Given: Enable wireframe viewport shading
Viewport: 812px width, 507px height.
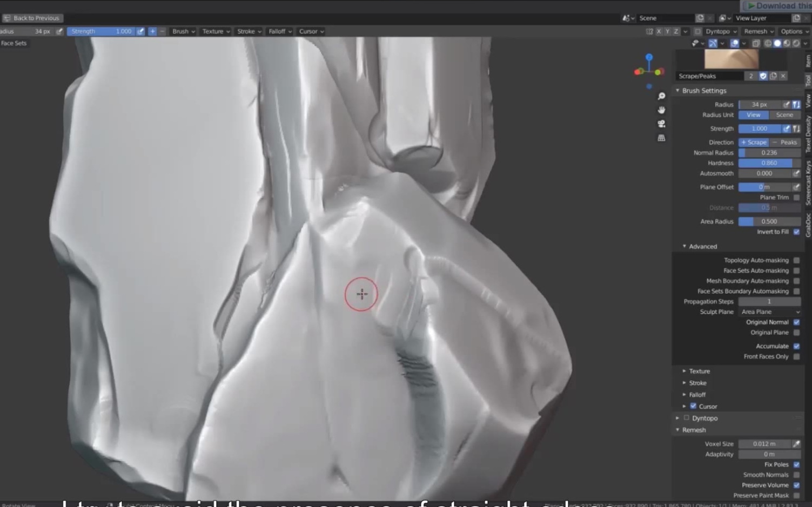Looking at the screenshot, I should click(x=768, y=43).
